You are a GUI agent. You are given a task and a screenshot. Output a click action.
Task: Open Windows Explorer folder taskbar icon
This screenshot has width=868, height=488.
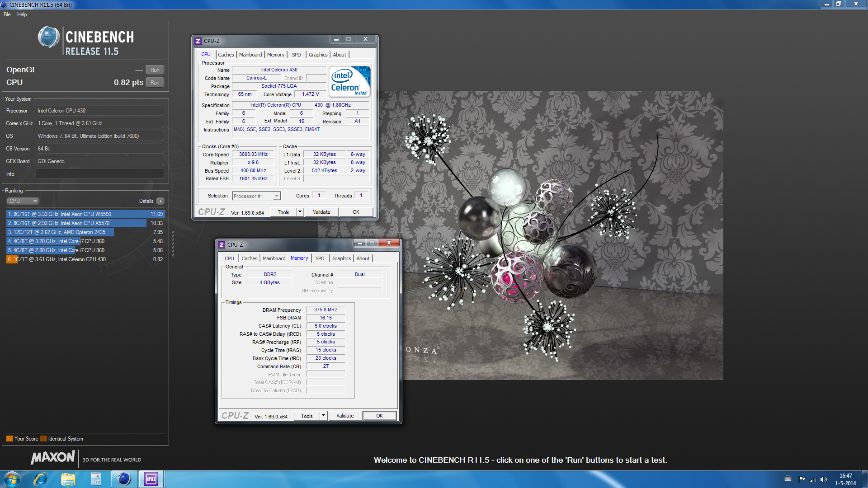[x=68, y=479]
